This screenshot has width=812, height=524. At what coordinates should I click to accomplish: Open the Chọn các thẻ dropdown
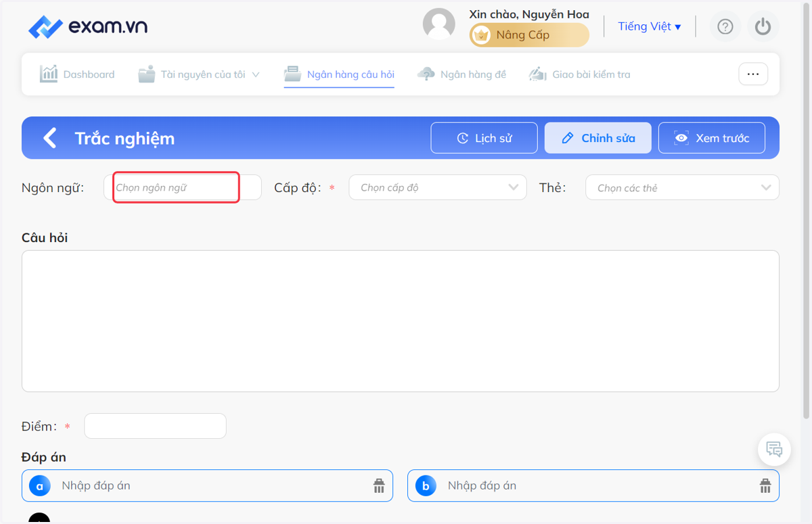tap(682, 187)
